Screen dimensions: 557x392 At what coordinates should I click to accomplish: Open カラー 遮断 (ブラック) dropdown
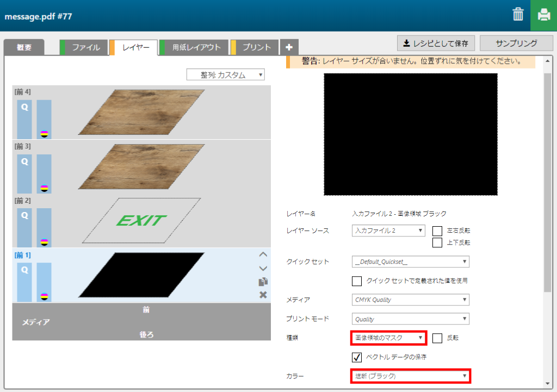pyautogui.click(x=411, y=376)
